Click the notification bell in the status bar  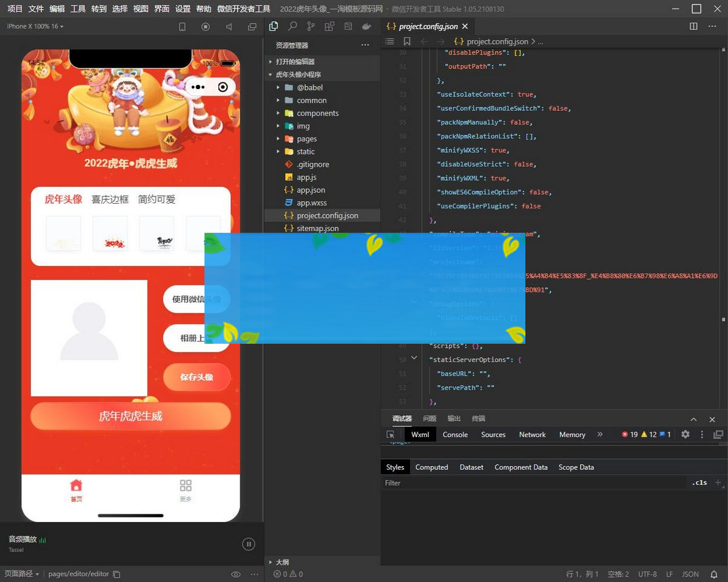click(713, 574)
